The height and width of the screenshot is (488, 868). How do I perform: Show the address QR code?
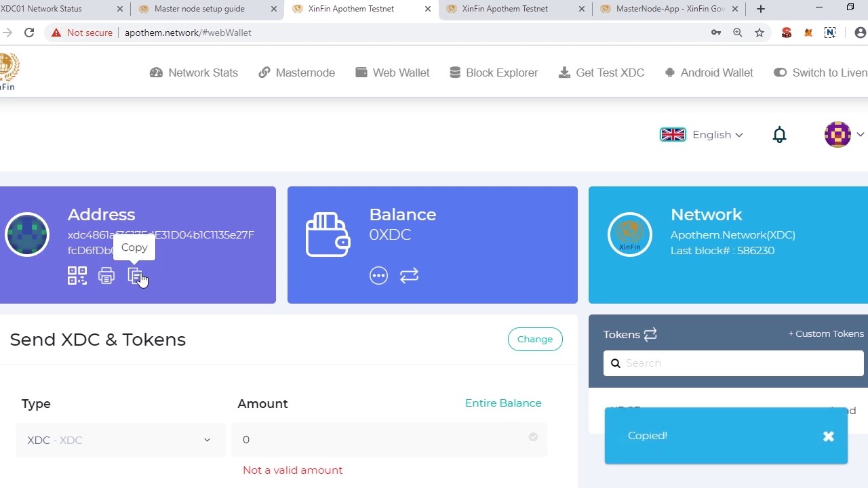point(77,276)
